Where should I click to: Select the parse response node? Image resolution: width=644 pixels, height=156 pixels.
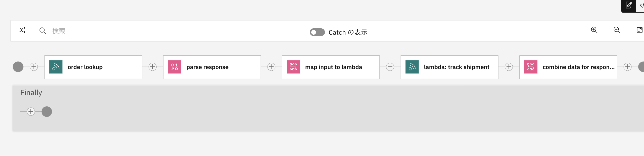(x=212, y=67)
